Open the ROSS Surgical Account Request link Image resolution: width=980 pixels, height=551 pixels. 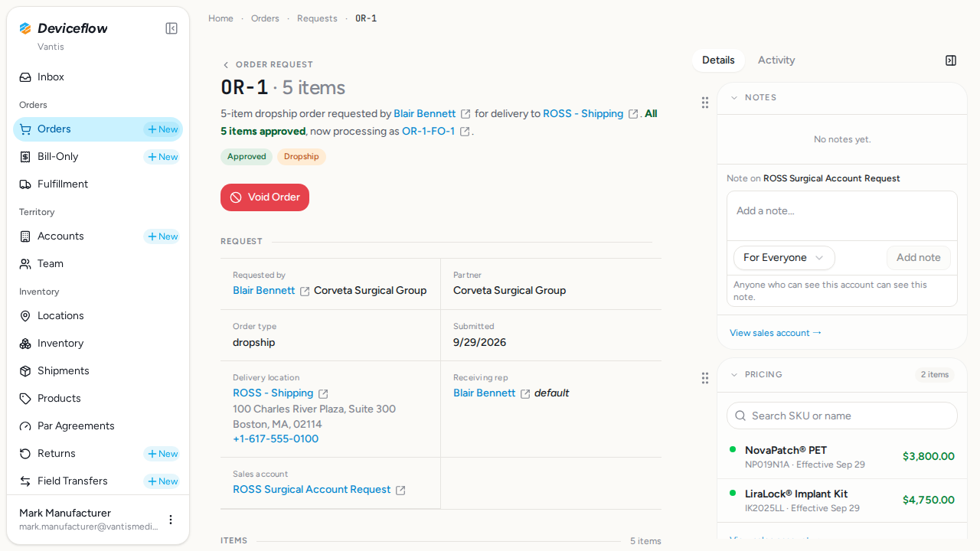pos(312,490)
